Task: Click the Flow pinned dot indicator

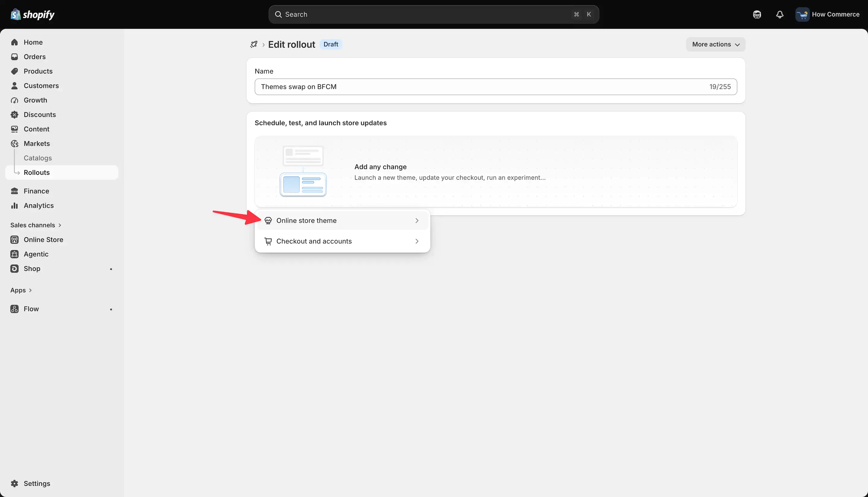Action: [x=111, y=309]
